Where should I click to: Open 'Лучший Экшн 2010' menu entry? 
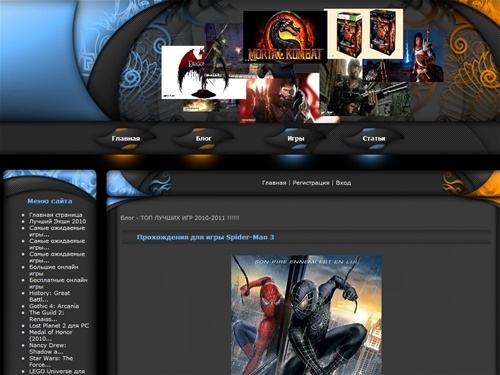[57, 221]
